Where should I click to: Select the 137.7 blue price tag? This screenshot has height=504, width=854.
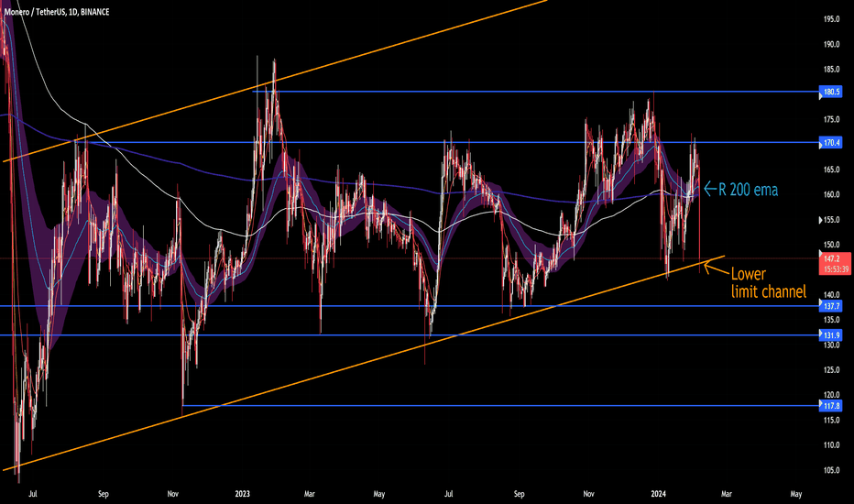click(x=831, y=306)
